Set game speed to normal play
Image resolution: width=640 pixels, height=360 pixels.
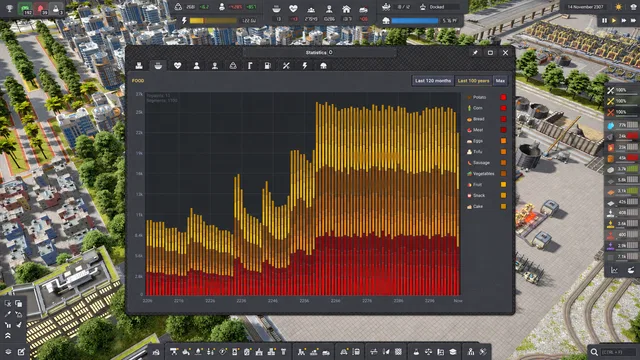614,20
